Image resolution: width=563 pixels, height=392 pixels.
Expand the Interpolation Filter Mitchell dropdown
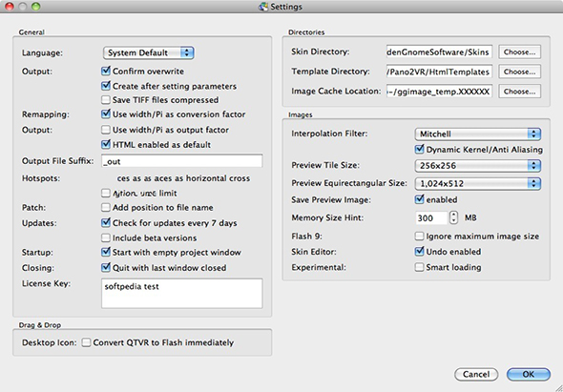[477, 134]
